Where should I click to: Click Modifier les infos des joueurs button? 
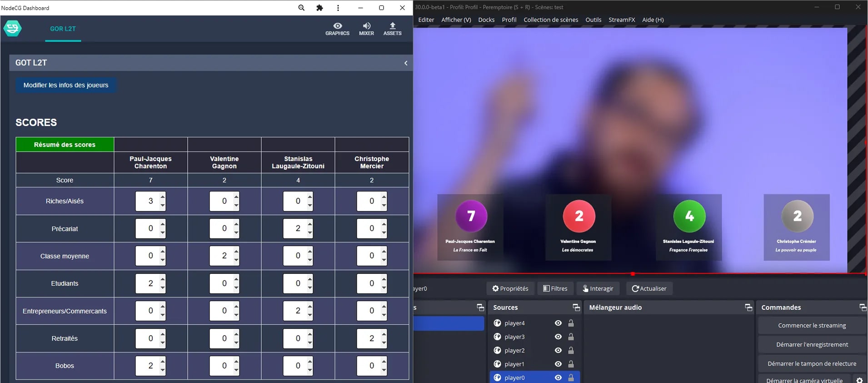[66, 85]
